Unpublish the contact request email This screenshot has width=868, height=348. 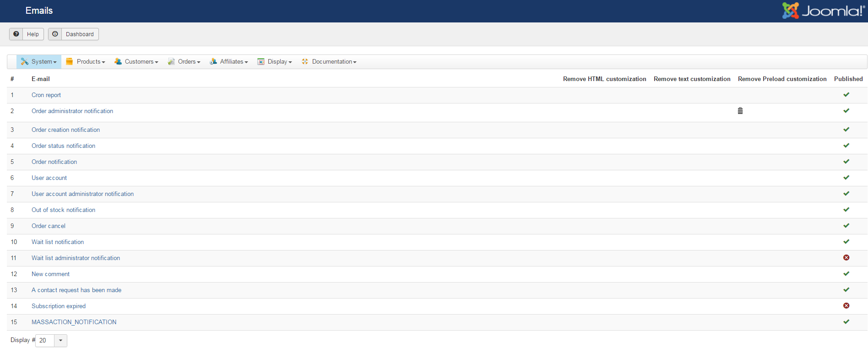click(846, 290)
